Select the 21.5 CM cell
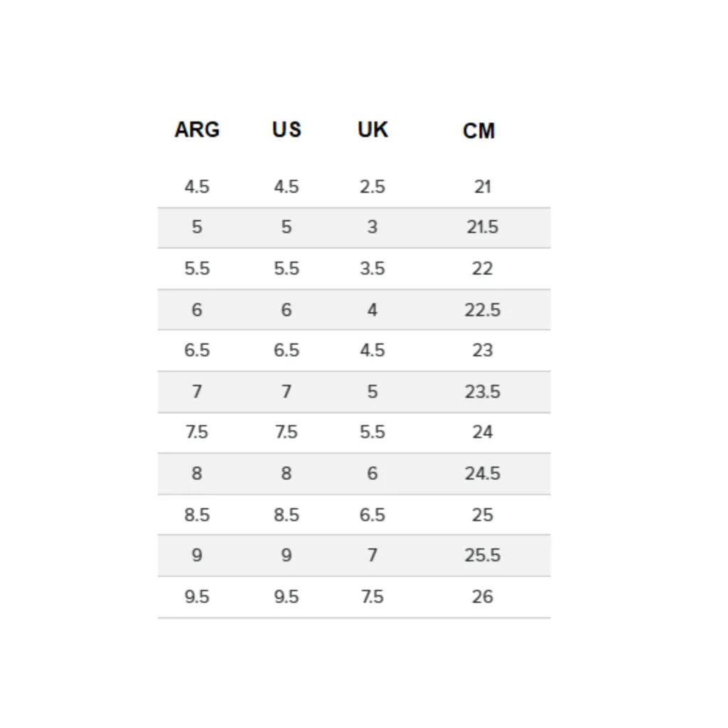The width and height of the screenshot is (728, 728). pyautogui.click(x=483, y=227)
